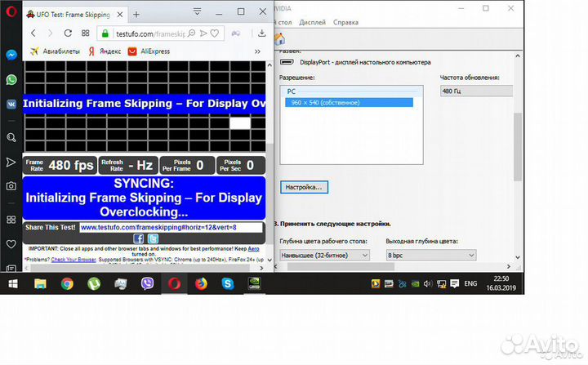Open the output color depth 8 bpc dropdown
Screen dimensions: 588x365
(430, 255)
